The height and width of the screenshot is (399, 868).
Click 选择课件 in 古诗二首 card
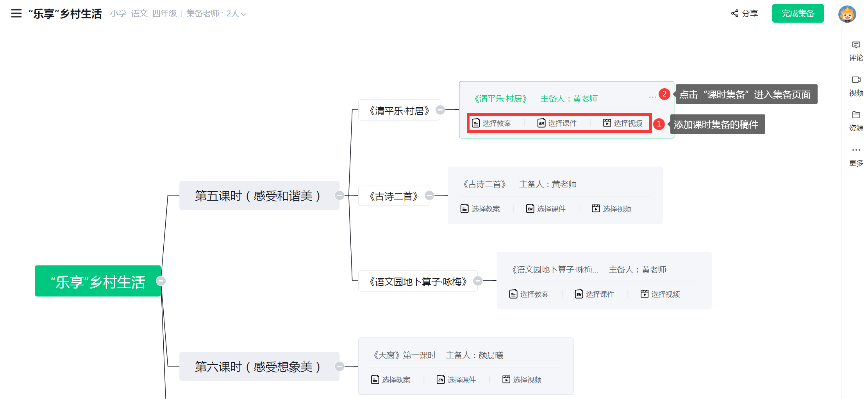[546, 209]
